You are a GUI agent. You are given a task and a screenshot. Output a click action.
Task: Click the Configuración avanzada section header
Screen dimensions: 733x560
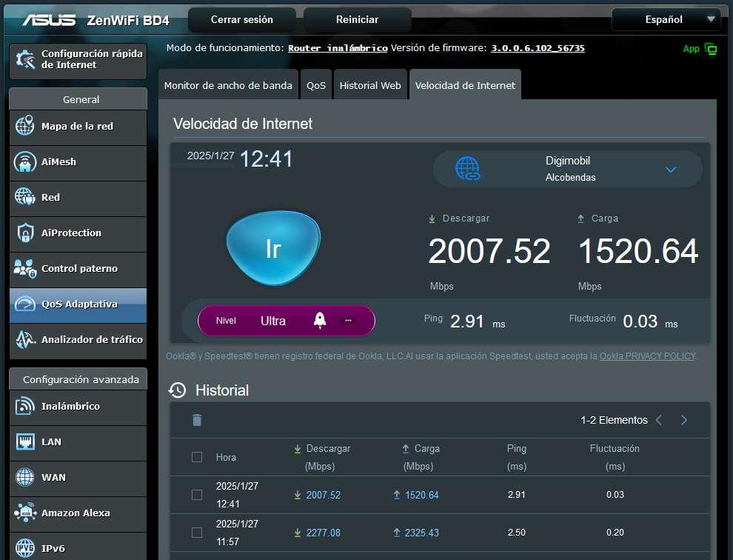78,379
